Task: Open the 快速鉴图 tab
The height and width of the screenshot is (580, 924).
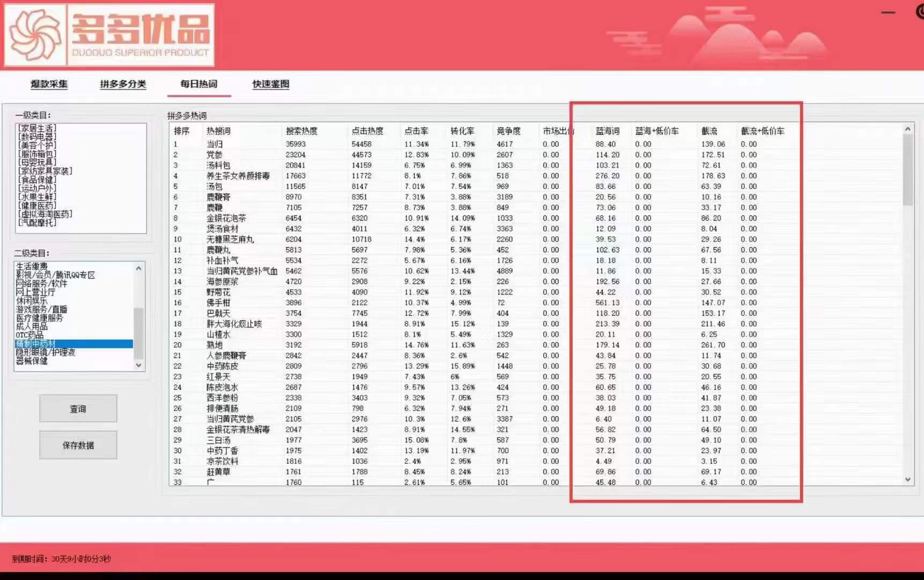Action: [270, 84]
